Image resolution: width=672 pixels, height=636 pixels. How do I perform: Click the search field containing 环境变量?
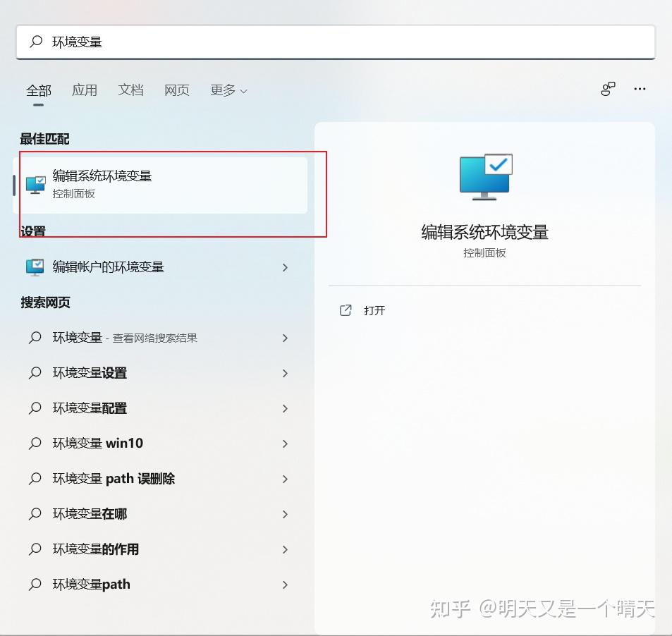point(336,42)
